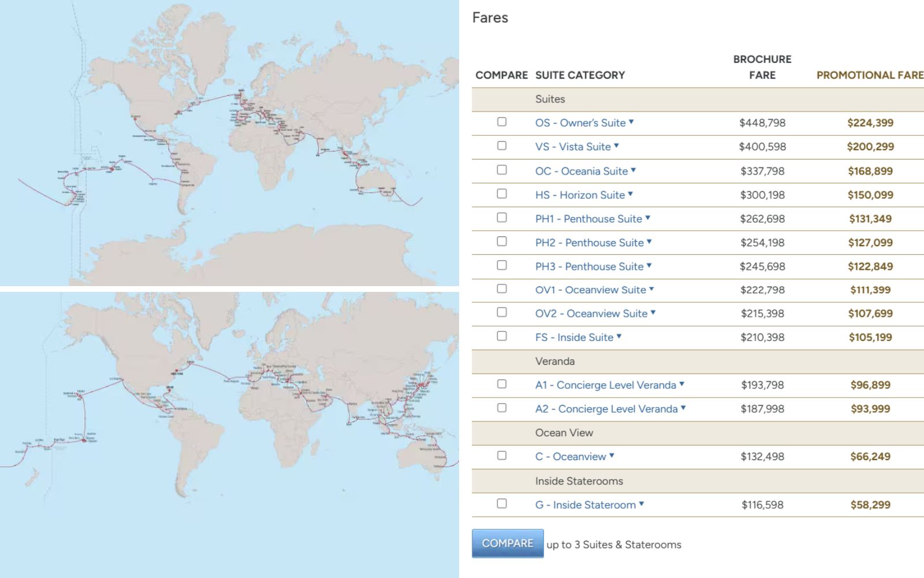Expand the OV2 - Oceanview Suite arrow
This screenshot has height=578, width=924.
[x=653, y=313]
